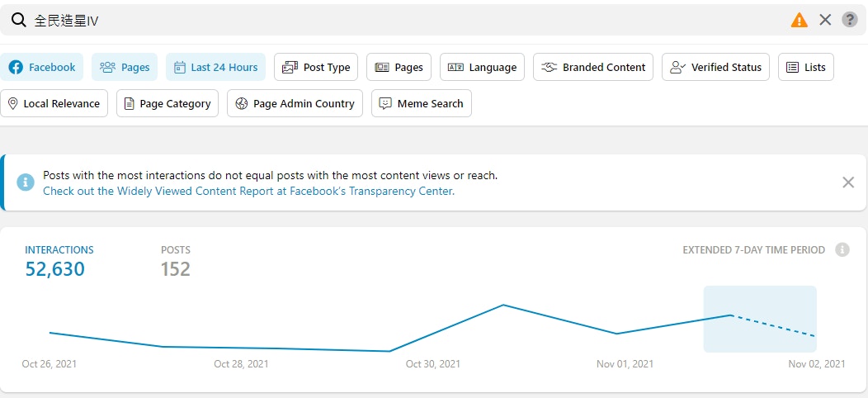The image size is (868, 398).
Task: Open the Post Type filter
Action: (x=316, y=67)
